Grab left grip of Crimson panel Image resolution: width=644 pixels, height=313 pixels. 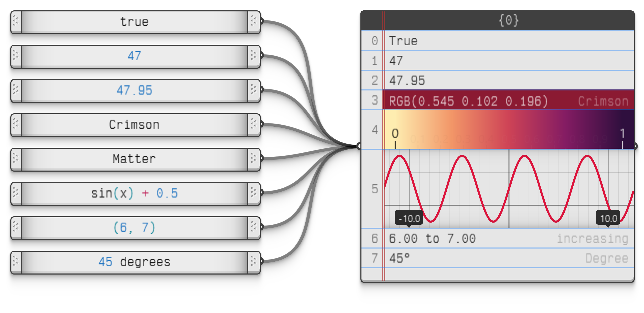[16, 125]
